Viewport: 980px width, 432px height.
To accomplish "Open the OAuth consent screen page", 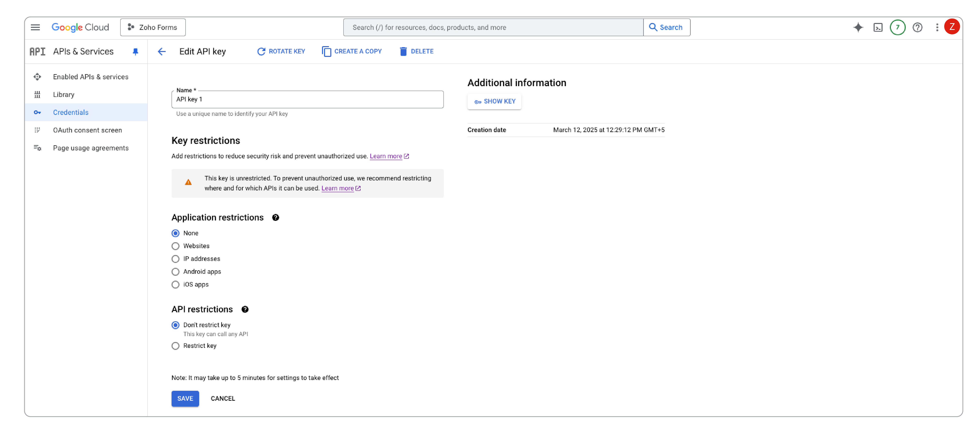I will tap(88, 130).
